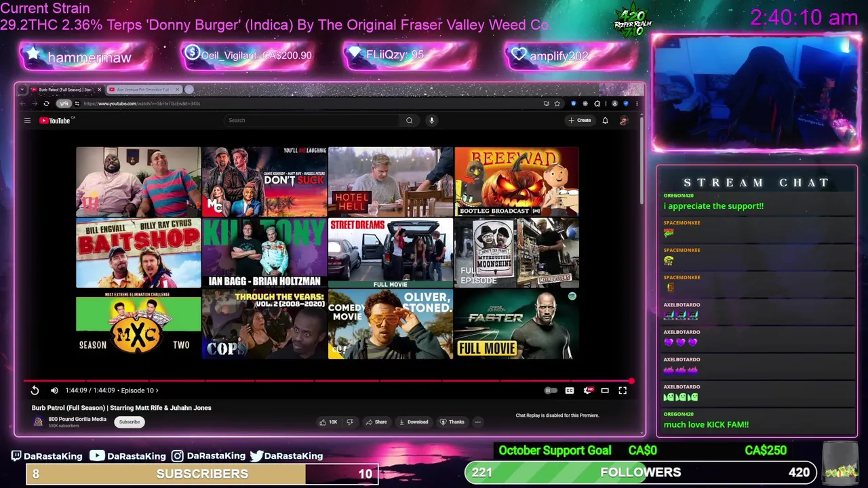Open the browser extensions puzzle icon
The width and height of the screenshot is (868, 488).
pyautogui.click(x=597, y=104)
